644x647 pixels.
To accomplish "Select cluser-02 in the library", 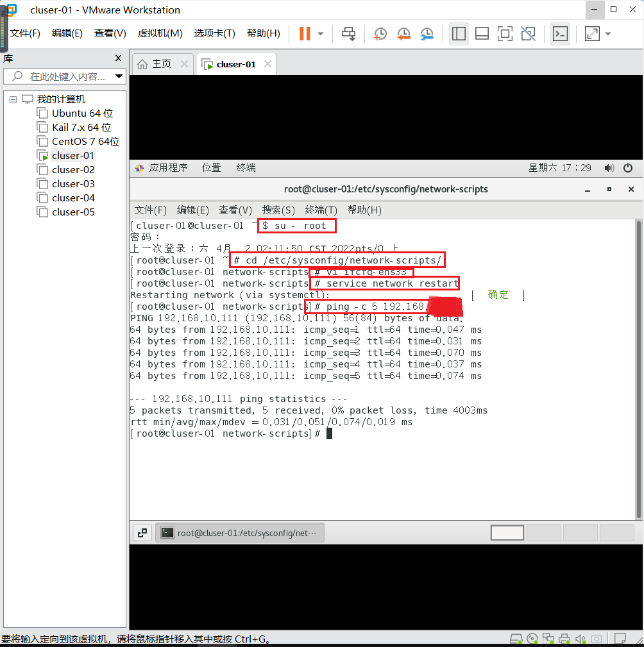I will pos(66,169).
